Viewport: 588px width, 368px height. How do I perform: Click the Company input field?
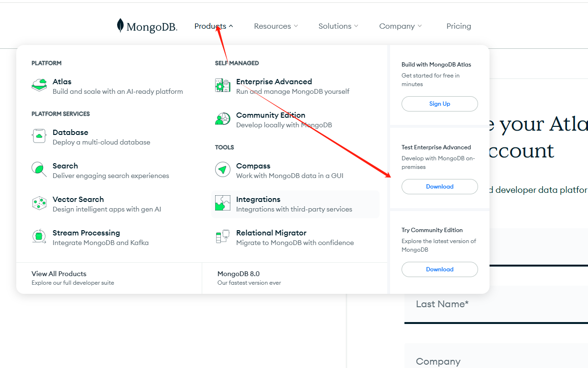click(x=496, y=356)
